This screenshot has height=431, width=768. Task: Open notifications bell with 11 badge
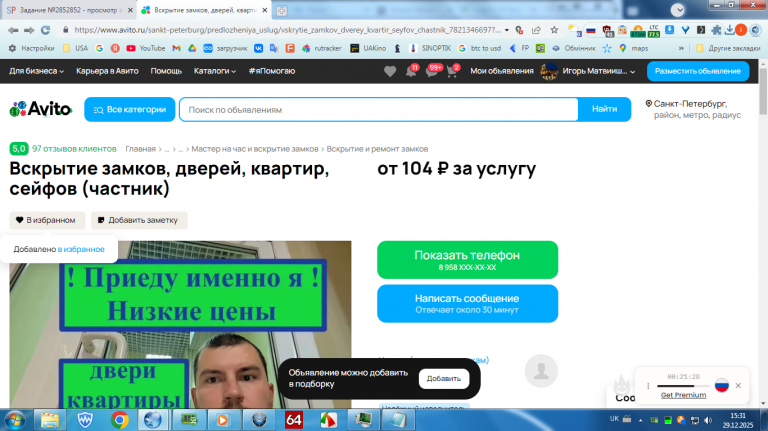tap(411, 72)
